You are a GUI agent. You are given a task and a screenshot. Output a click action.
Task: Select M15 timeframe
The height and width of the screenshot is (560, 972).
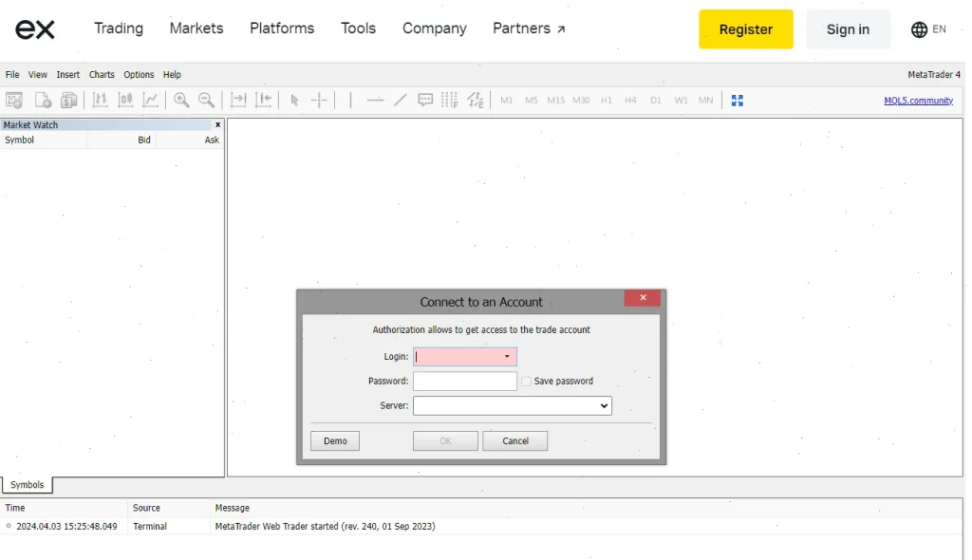555,101
